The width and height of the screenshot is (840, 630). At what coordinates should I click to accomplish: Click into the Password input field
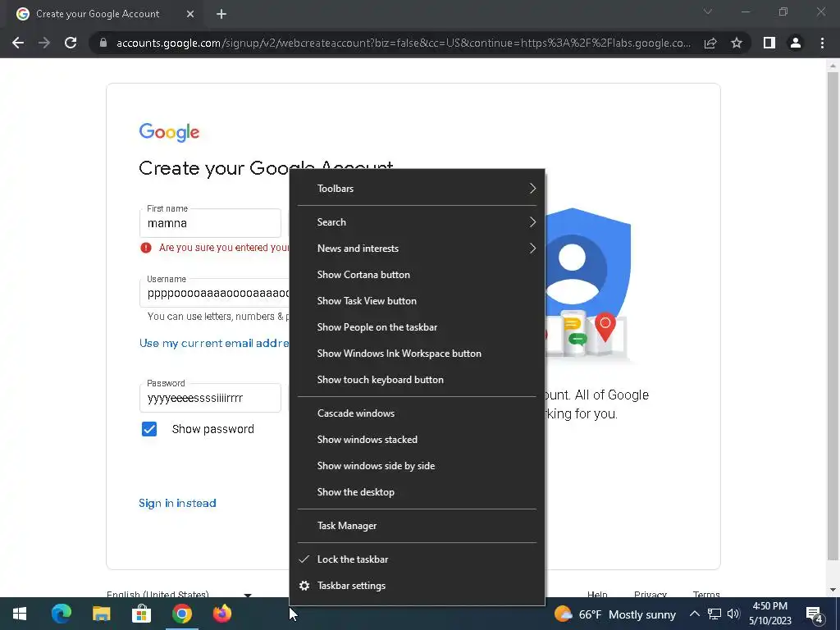tap(210, 398)
